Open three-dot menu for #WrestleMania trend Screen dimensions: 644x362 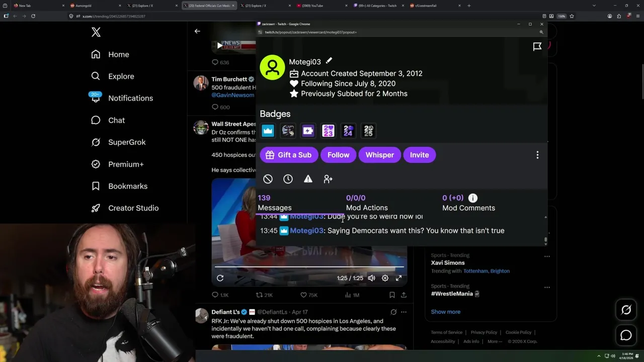pos(547,287)
